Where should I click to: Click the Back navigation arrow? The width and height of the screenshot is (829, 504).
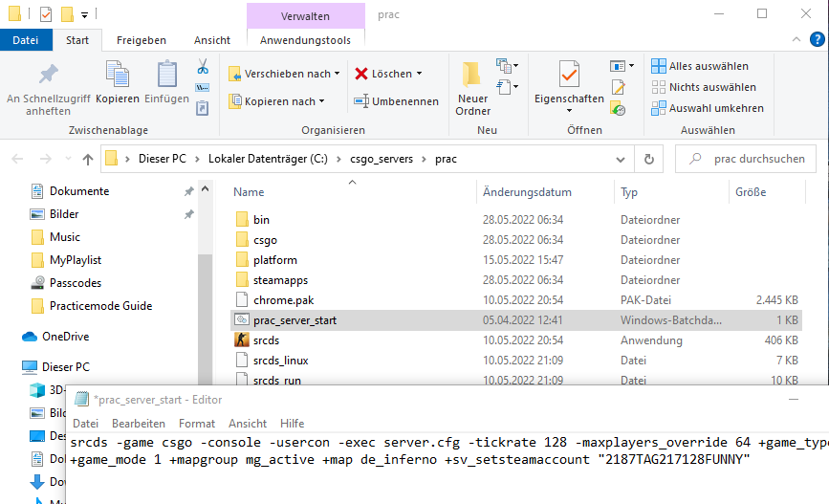[17, 159]
